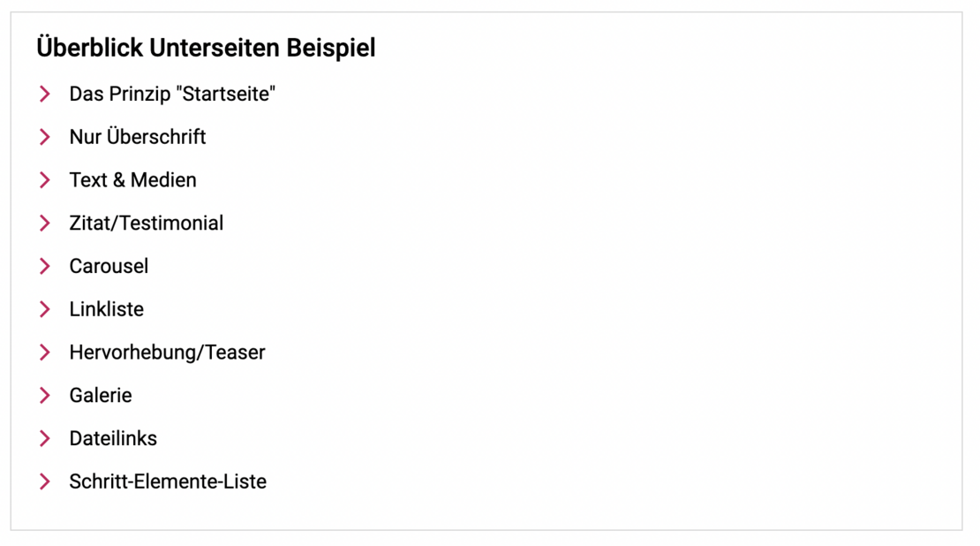The width and height of the screenshot is (980, 546).
Task: Click chevron beside Schritt-Elemente-Liste
Action: (45, 482)
